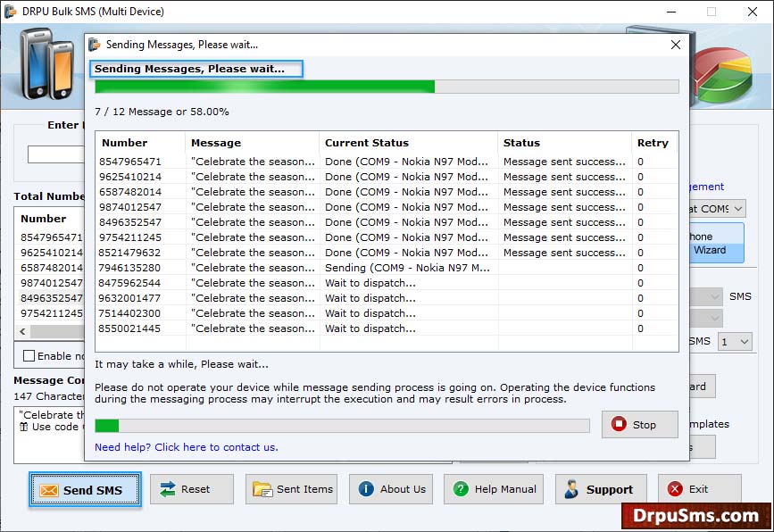Click the Enter number input field
This screenshot has width=774, height=532.
pos(56,154)
